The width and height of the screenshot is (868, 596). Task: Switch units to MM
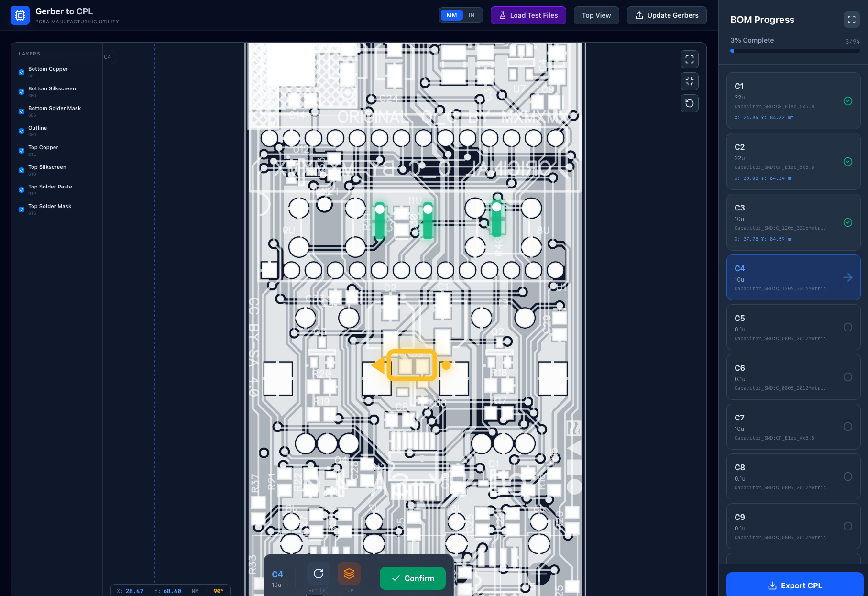451,15
